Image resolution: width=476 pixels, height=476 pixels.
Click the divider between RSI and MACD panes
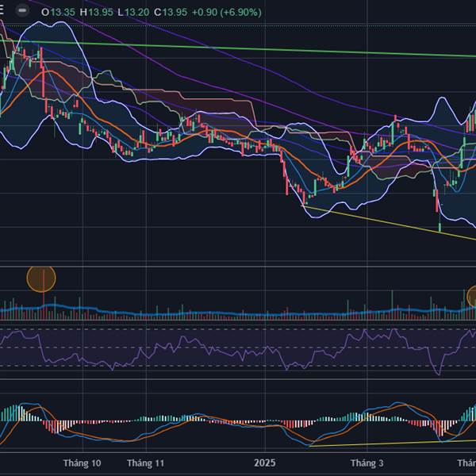coord(238,375)
